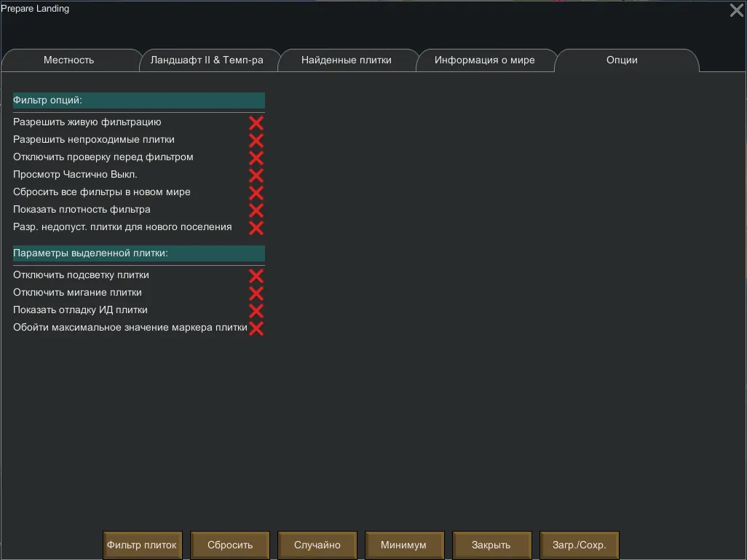Screen dimensions: 747x560
Task: Toggle "Отключить мигание плитки" red X
Action: [x=256, y=293]
